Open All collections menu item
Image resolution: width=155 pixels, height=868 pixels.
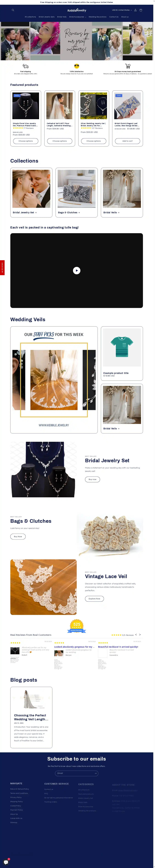[30, 17]
